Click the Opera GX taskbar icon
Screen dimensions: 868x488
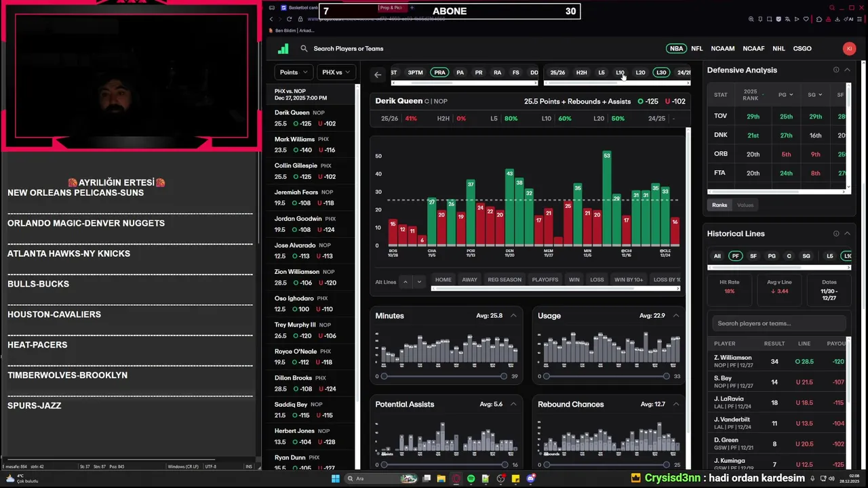pyautogui.click(x=456, y=479)
